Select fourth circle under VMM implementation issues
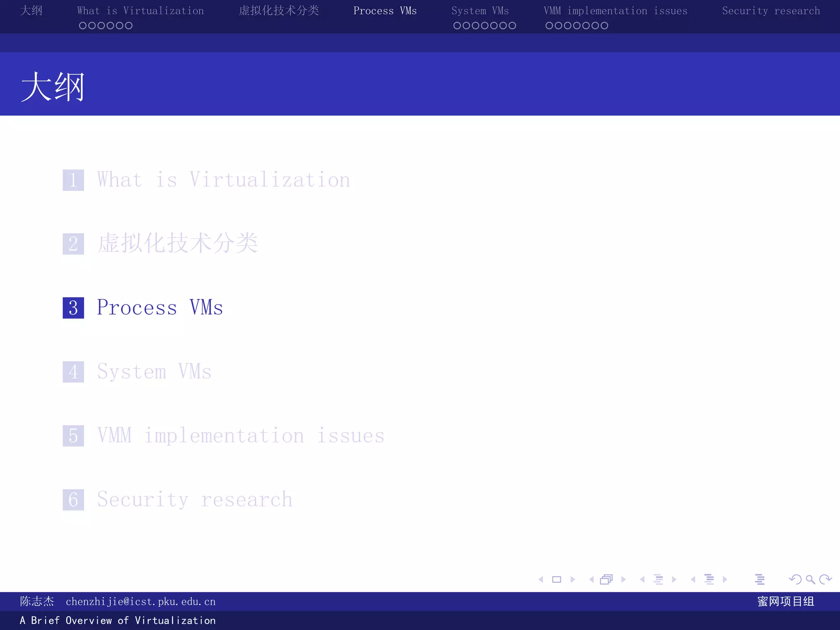Image resolution: width=840 pixels, height=630 pixels. (577, 25)
